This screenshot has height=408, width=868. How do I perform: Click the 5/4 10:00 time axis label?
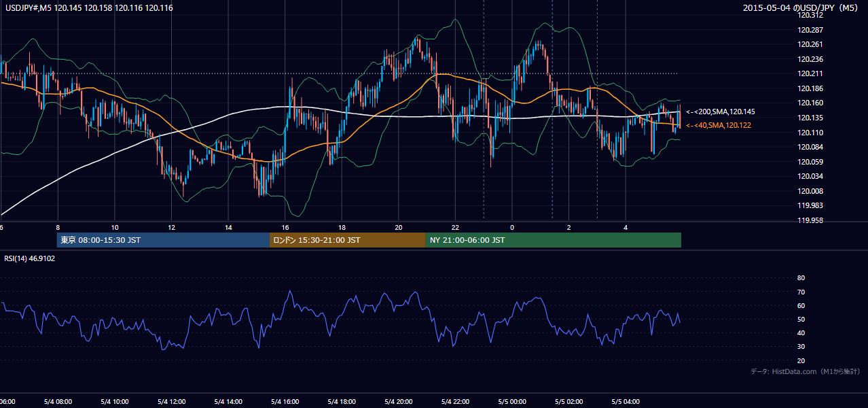(115, 401)
